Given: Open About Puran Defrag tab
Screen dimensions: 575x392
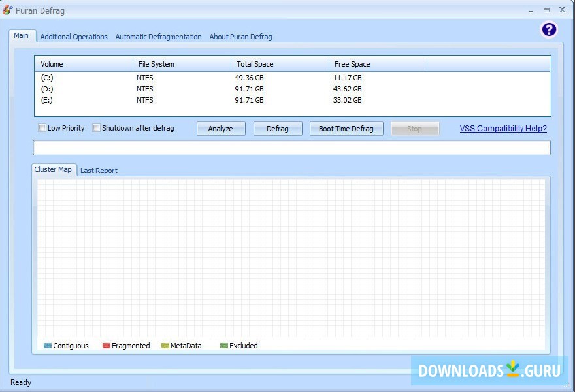Looking at the screenshot, I should 240,37.
